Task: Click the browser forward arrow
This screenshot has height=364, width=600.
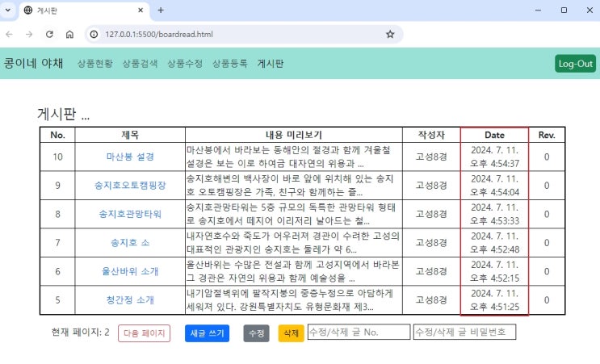Action: (x=29, y=35)
